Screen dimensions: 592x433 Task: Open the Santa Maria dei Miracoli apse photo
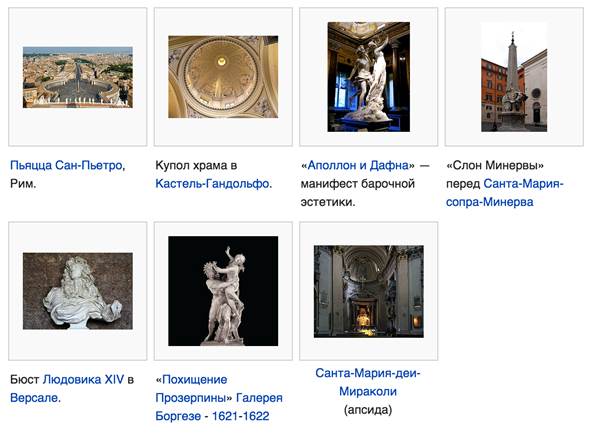[368, 291]
